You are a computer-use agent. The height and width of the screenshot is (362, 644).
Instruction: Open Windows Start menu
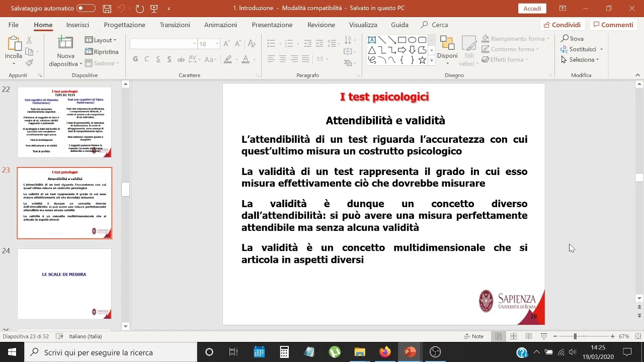click(12, 352)
